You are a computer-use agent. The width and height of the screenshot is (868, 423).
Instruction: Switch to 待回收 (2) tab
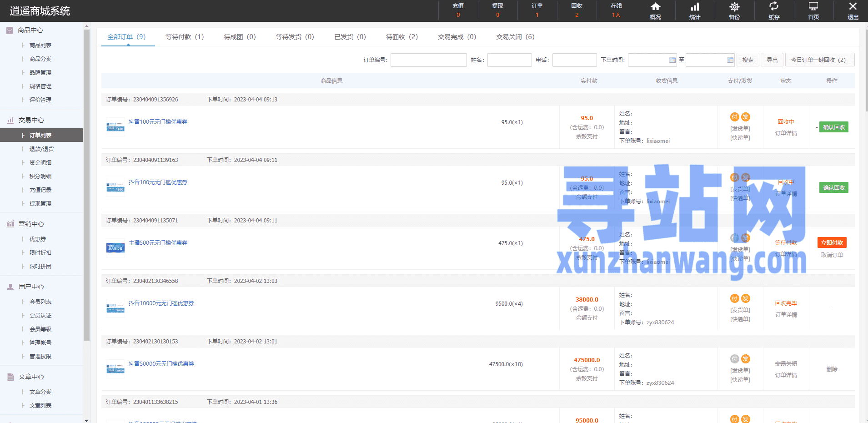402,37
